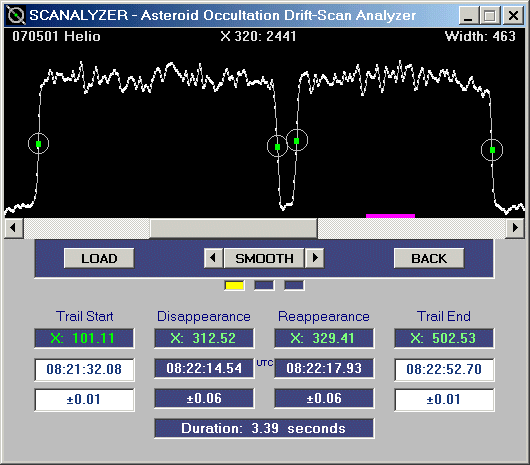Decrease smoothing with left arrow beside SMOOTH

click(x=213, y=259)
